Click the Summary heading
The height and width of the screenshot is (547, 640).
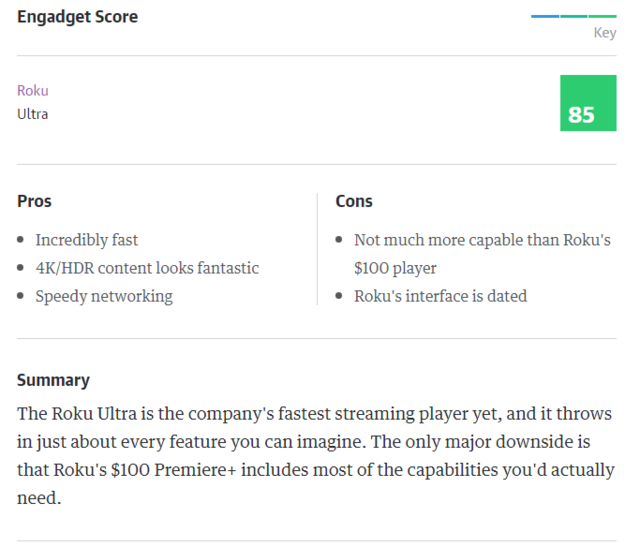coord(53,380)
